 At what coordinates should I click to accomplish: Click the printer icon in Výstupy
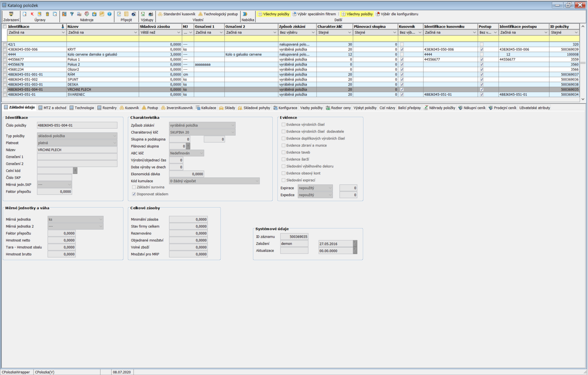click(x=150, y=14)
